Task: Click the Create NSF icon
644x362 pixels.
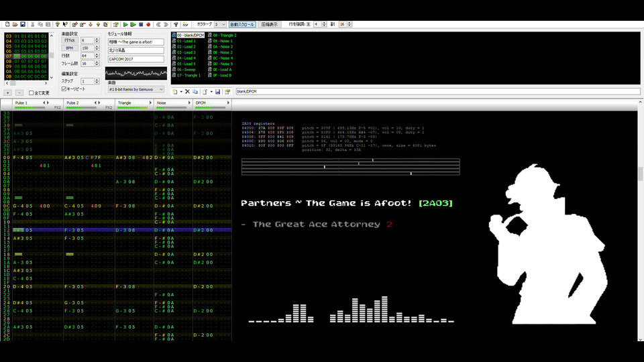Action: coord(185,25)
